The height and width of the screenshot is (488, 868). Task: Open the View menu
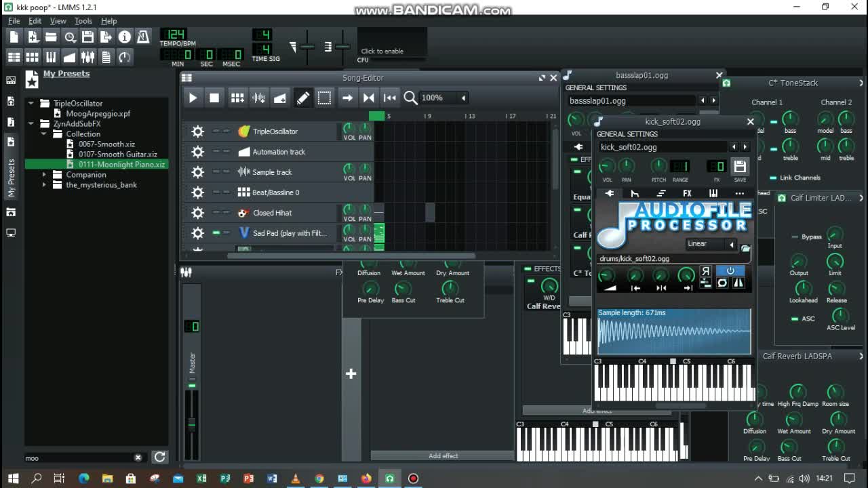point(58,21)
